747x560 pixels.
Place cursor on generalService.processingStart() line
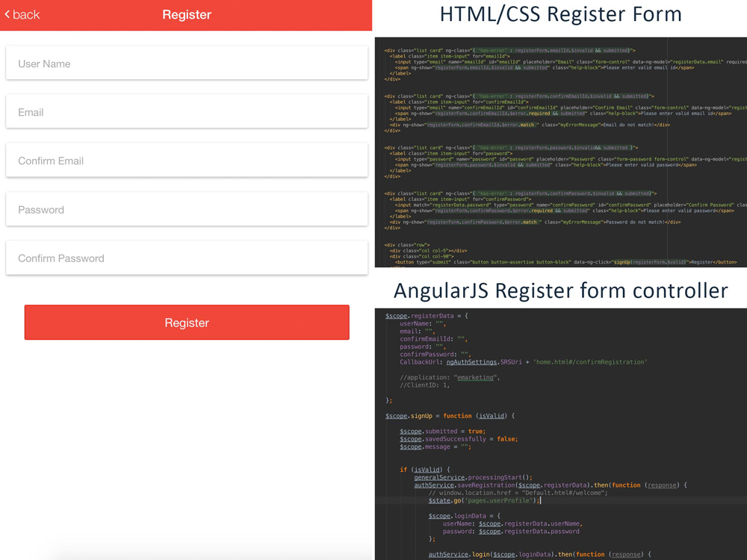473,477
